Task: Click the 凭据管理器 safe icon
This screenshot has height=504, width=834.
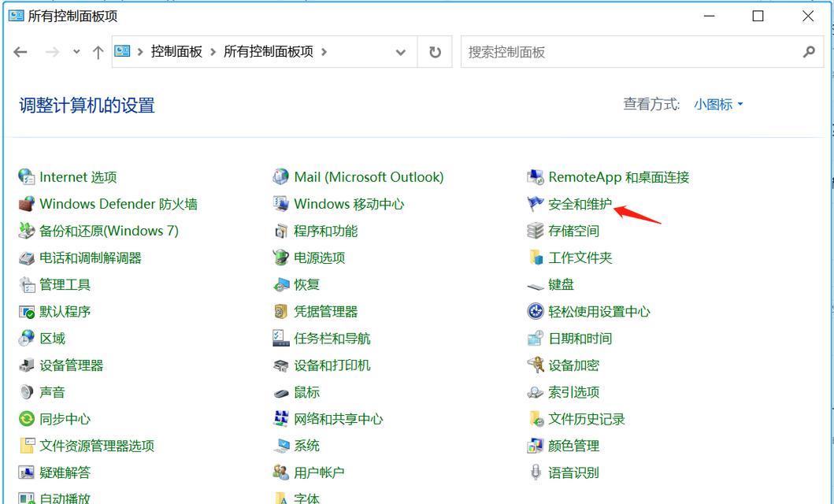Action: tap(281, 312)
